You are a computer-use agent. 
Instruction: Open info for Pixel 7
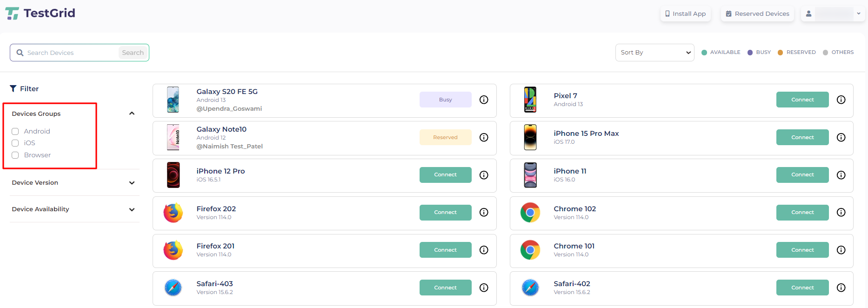point(841,100)
